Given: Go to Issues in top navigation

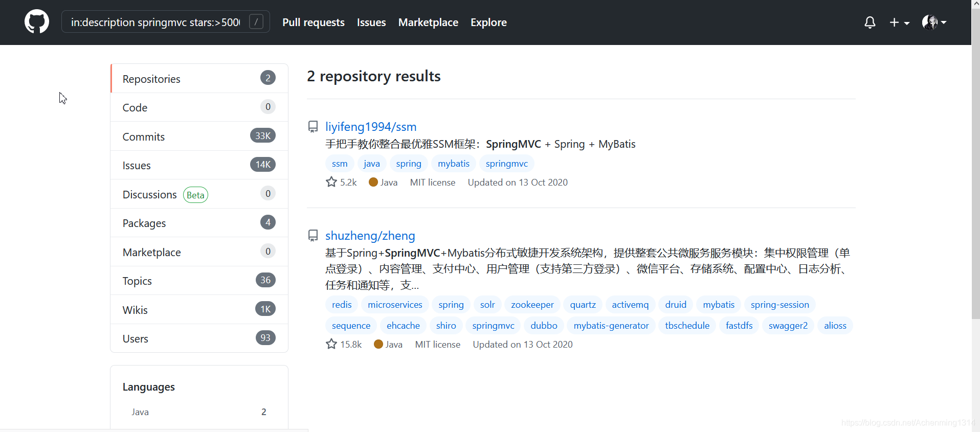Looking at the screenshot, I should coord(371,22).
